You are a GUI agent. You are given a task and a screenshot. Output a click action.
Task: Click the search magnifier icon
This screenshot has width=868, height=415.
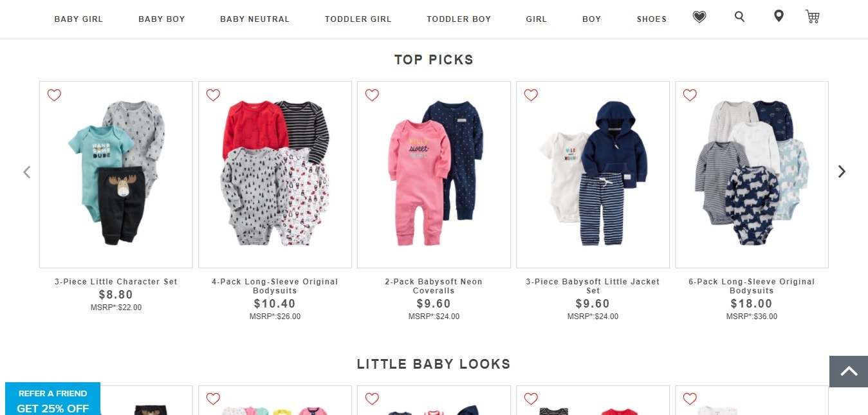[739, 17]
